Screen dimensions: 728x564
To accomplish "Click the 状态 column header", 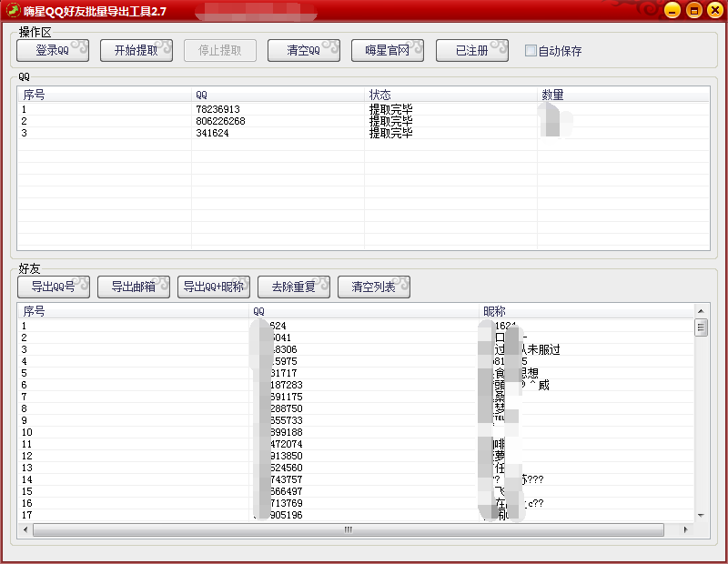I will pyautogui.click(x=450, y=95).
